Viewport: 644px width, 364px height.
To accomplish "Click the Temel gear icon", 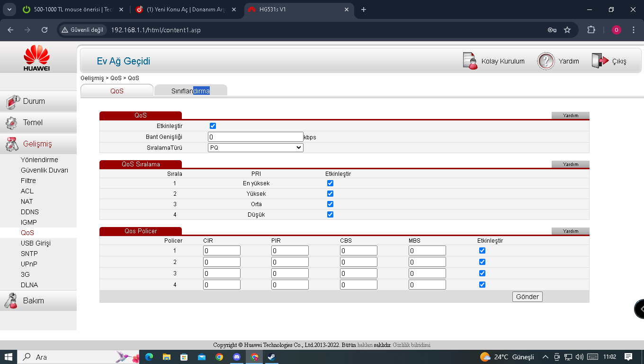I will 11,123.
